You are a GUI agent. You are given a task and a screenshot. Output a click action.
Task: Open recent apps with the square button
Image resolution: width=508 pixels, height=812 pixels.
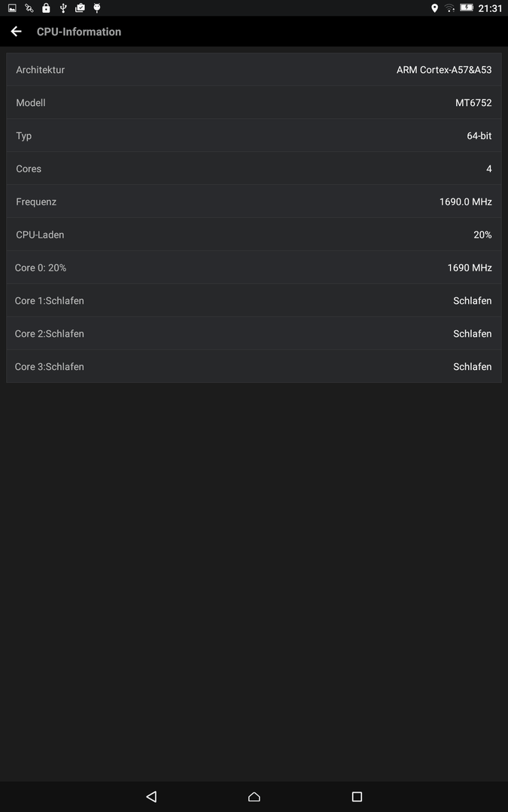[x=357, y=796]
